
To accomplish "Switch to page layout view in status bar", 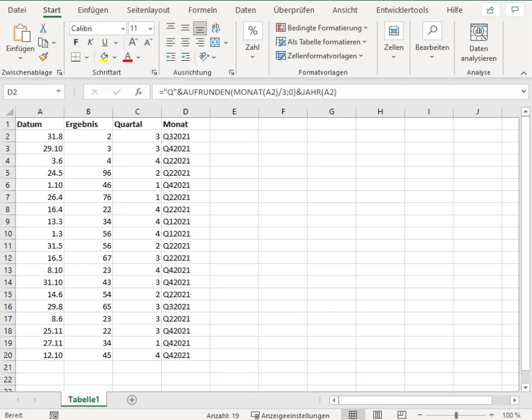I will pos(377,415).
